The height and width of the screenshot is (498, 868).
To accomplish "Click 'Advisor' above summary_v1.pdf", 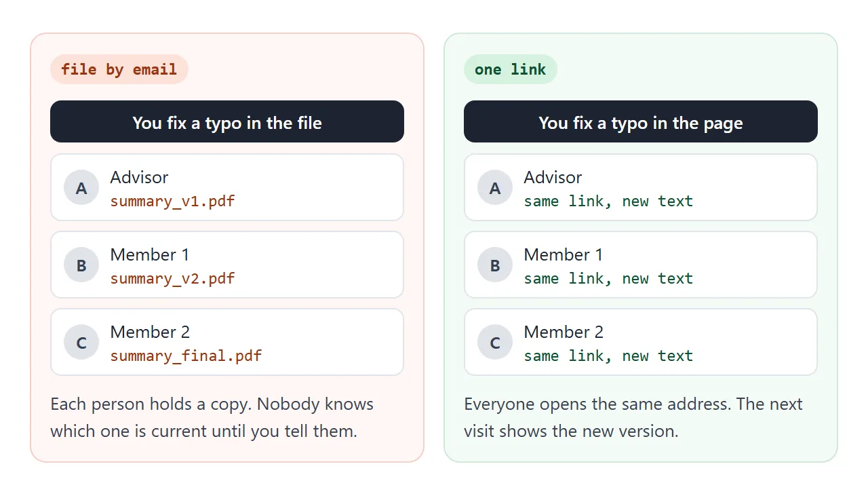I will tap(139, 178).
